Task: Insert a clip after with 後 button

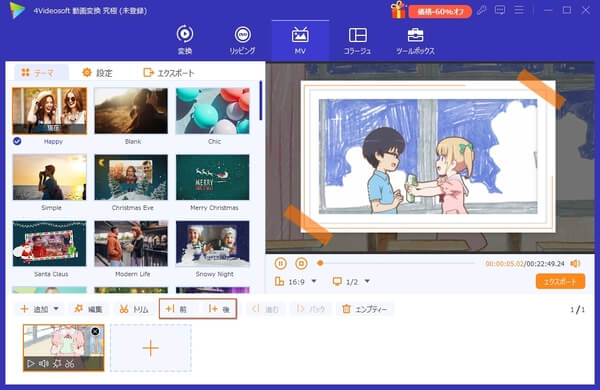Action: point(219,309)
